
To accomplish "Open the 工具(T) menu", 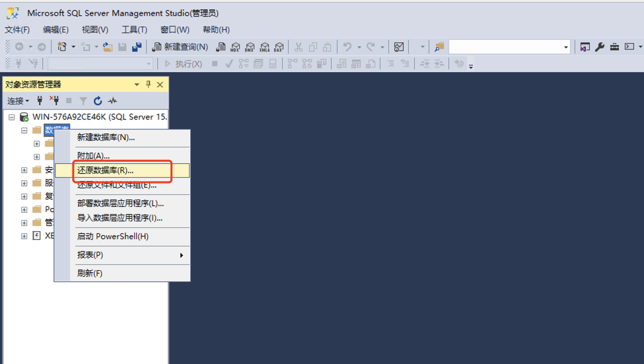I will [134, 30].
